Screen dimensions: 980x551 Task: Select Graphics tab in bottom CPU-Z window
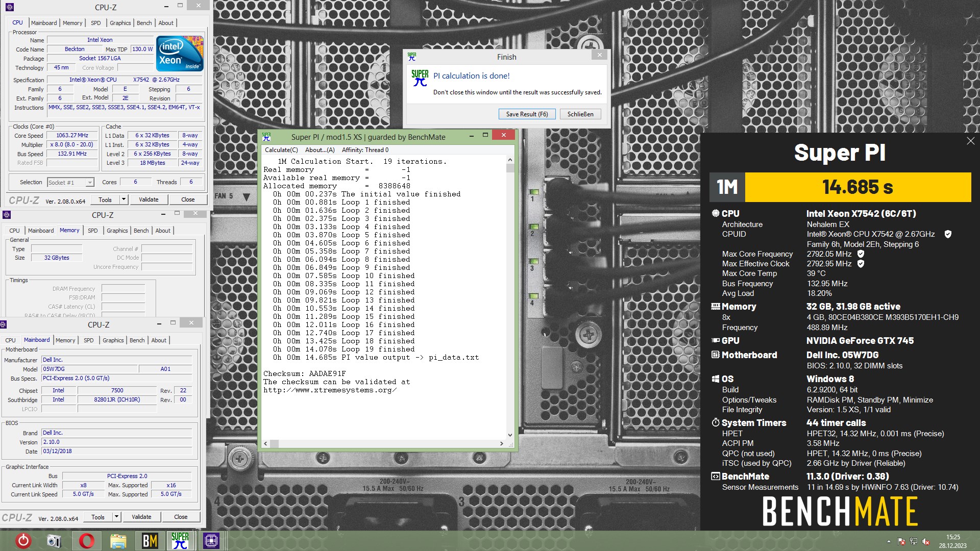113,340
